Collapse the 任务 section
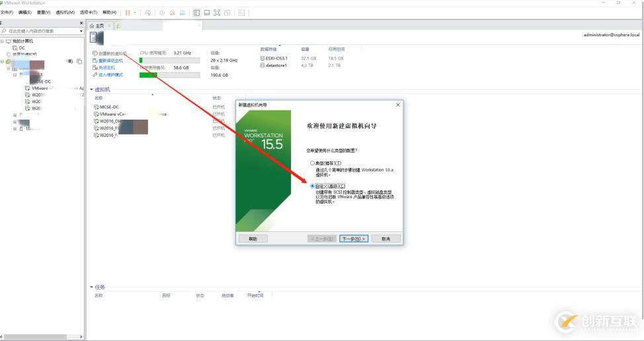644x341 pixels. (x=92, y=287)
